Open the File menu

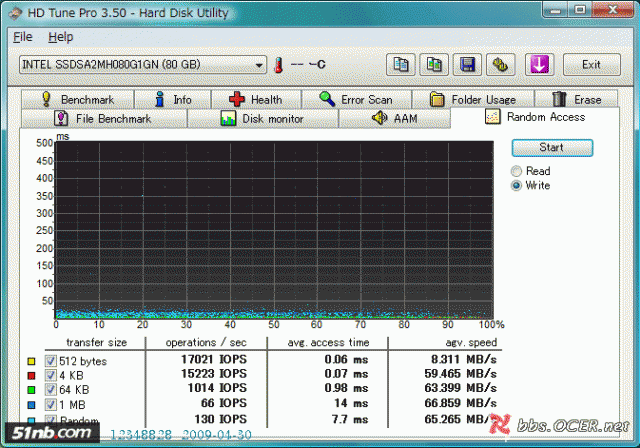click(x=22, y=37)
